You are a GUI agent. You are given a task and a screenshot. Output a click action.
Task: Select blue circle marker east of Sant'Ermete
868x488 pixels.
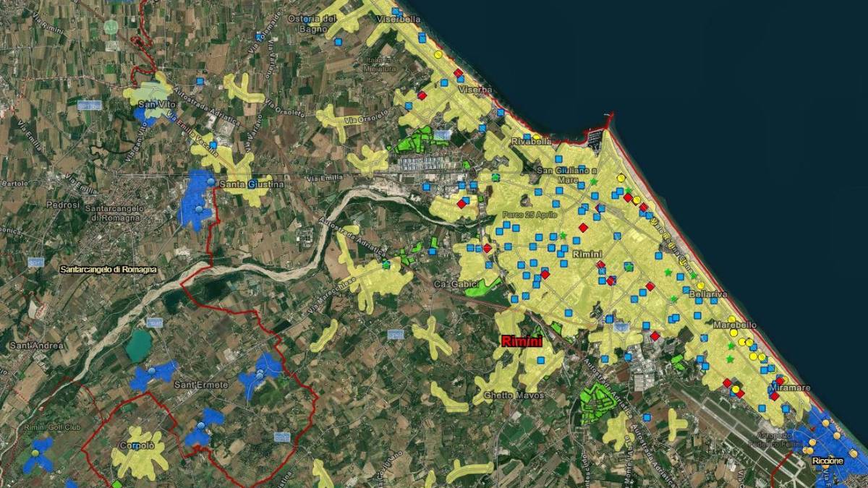(260, 373)
